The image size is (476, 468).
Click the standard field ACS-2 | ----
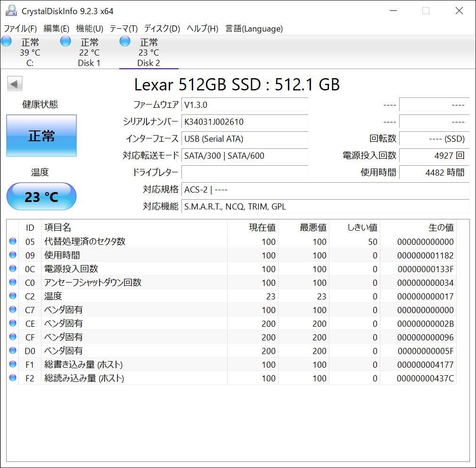[x=326, y=190]
